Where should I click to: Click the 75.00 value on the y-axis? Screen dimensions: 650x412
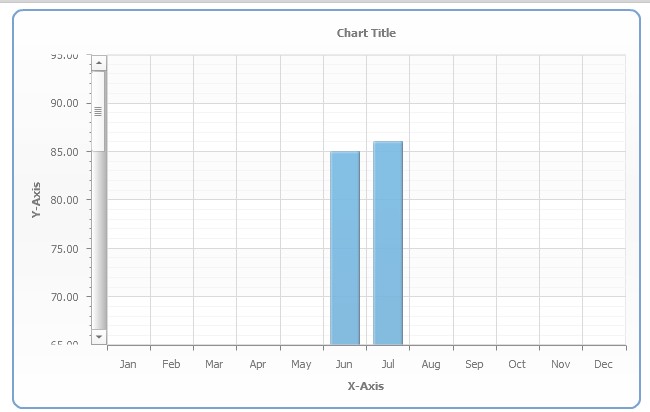click(66, 249)
